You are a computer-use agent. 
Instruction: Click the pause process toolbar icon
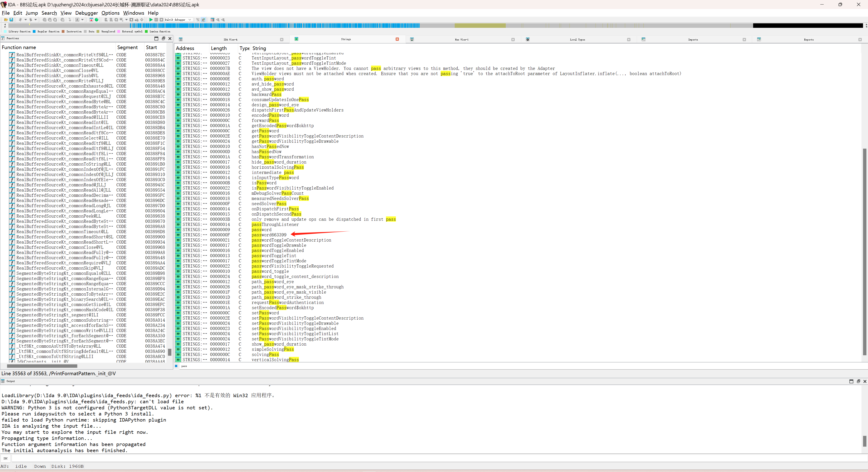click(156, 20)
